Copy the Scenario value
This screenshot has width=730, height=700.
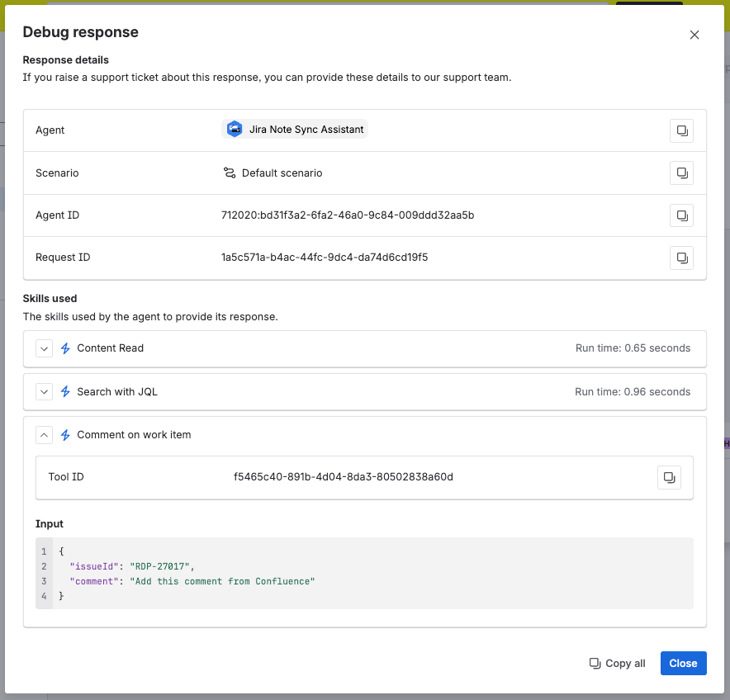coord(681,173)
